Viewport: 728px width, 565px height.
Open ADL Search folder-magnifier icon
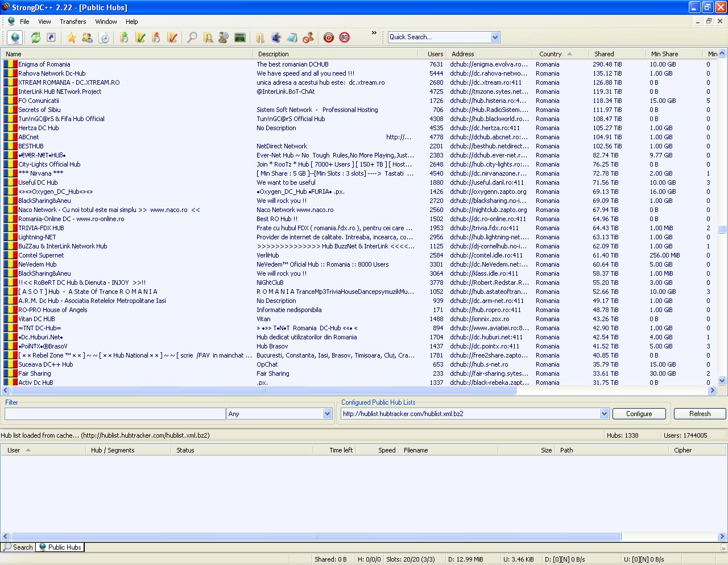(x=208, y=38)
